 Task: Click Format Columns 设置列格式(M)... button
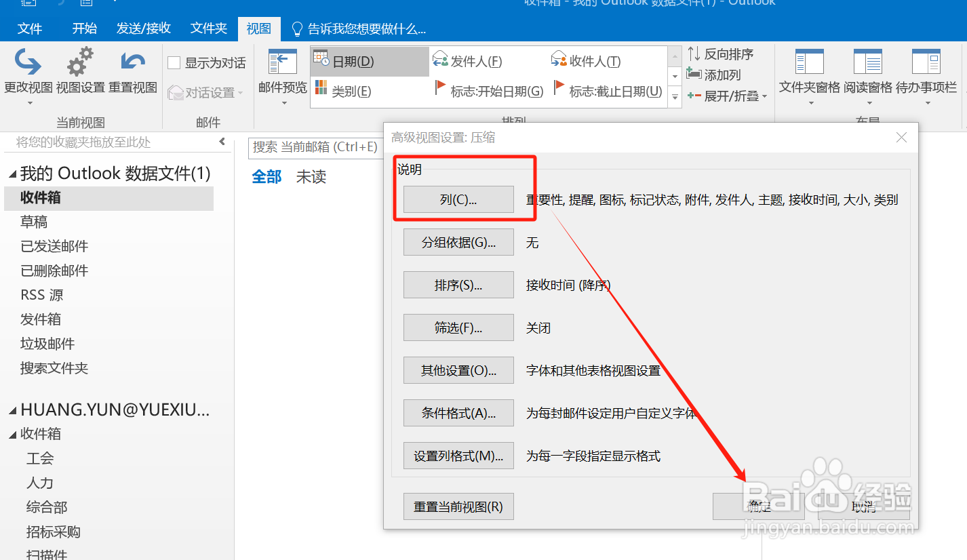(458, 456)
